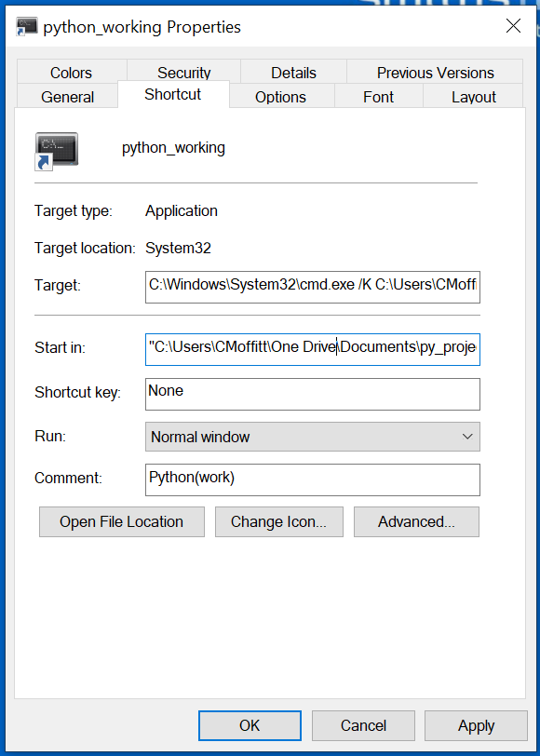Click the Open File Location button
The image size is (540, 756).
click(x=121, y=521)
